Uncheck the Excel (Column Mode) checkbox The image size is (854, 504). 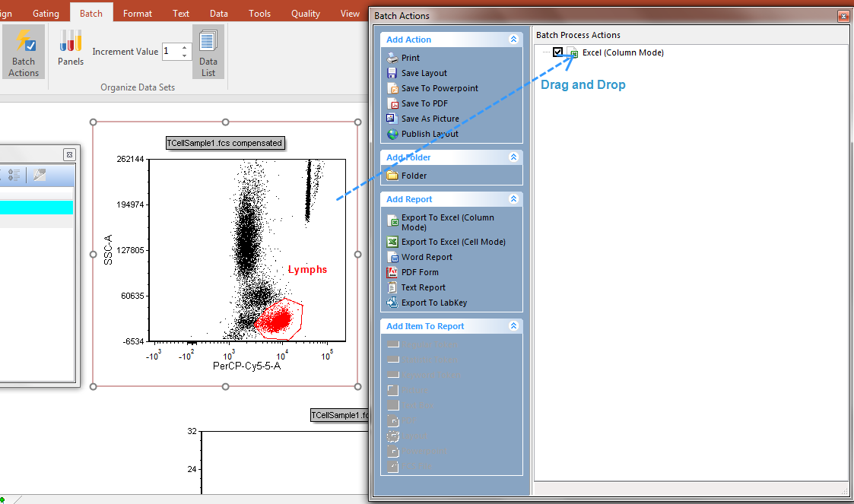pos(558,52)
